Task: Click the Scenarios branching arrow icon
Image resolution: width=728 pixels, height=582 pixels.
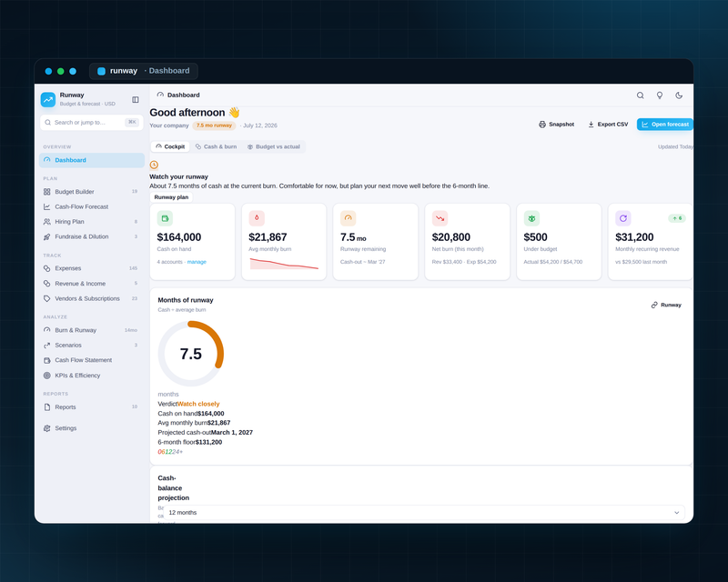Action: point(47,346)
